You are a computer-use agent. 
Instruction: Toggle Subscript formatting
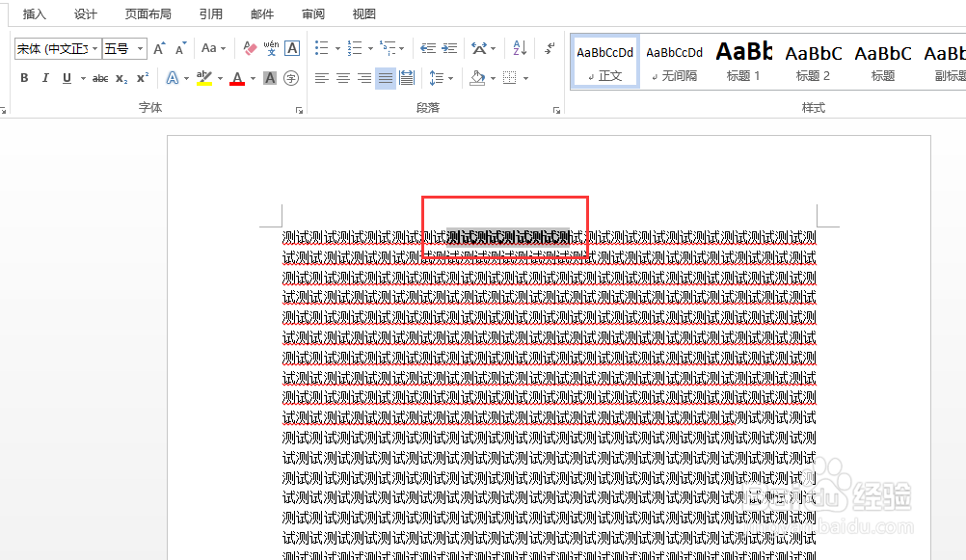coord(122,78)
